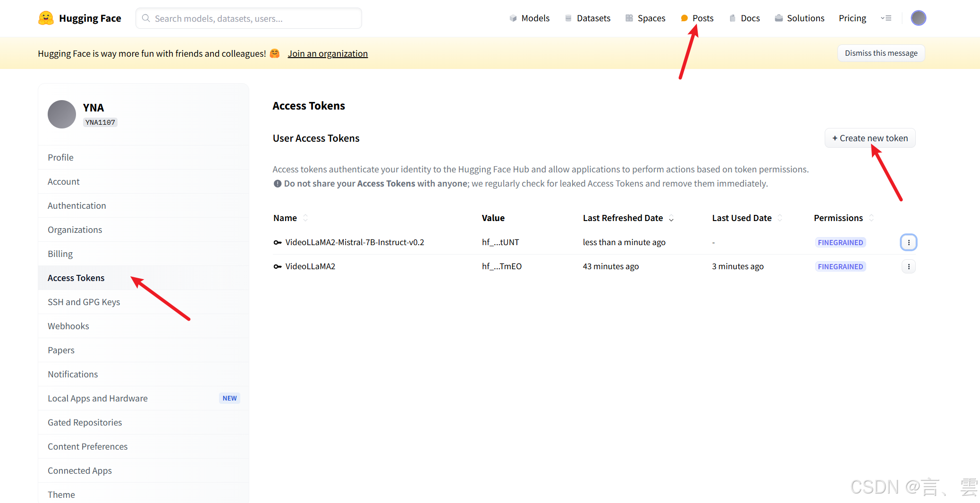Open Spaces page from navbar
This screenshot has height=503, width=980.
tap(651, 18)
